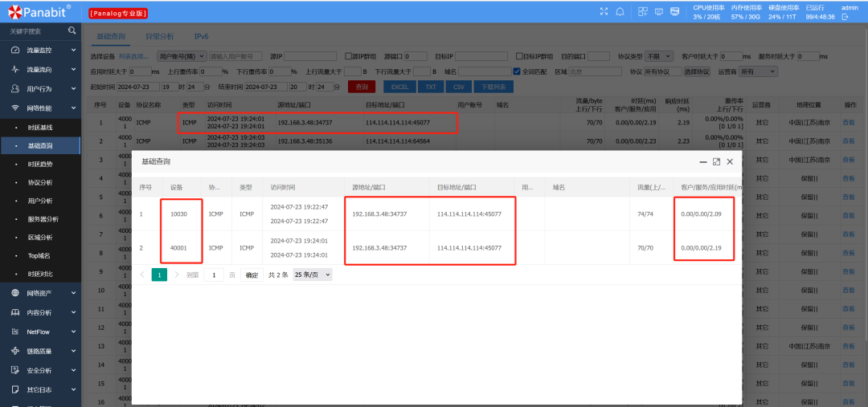Maximize the 基础查询 dialog
Image resolution: width=868 pixels, height=407 pixels.
pyautogui.click(x=716, y=162)
